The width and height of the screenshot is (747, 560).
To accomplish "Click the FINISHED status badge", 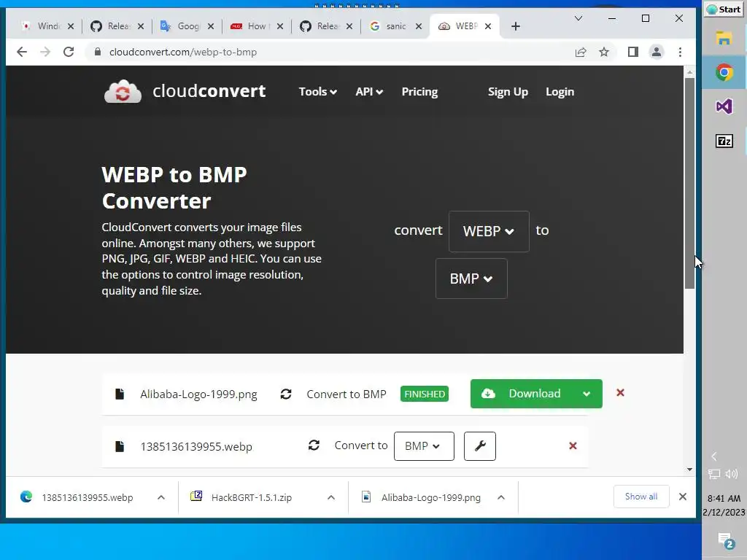I will tap(425, 394).
